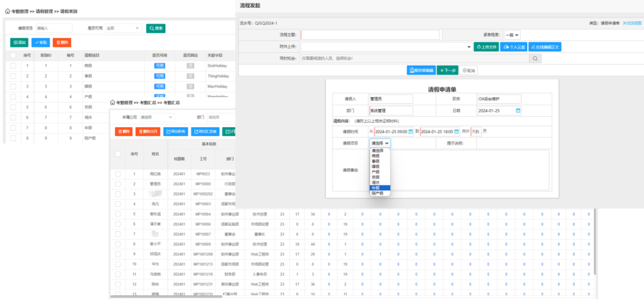Tick the checkbox for the 陪产假 table row
Screen dimensions: 644x303
pos(13,138)
